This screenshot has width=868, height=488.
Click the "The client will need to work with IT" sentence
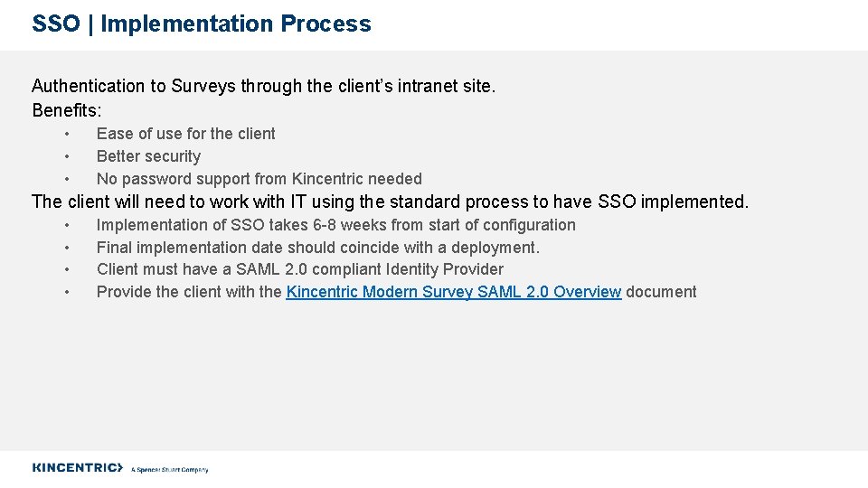click(x=390, y=202)
